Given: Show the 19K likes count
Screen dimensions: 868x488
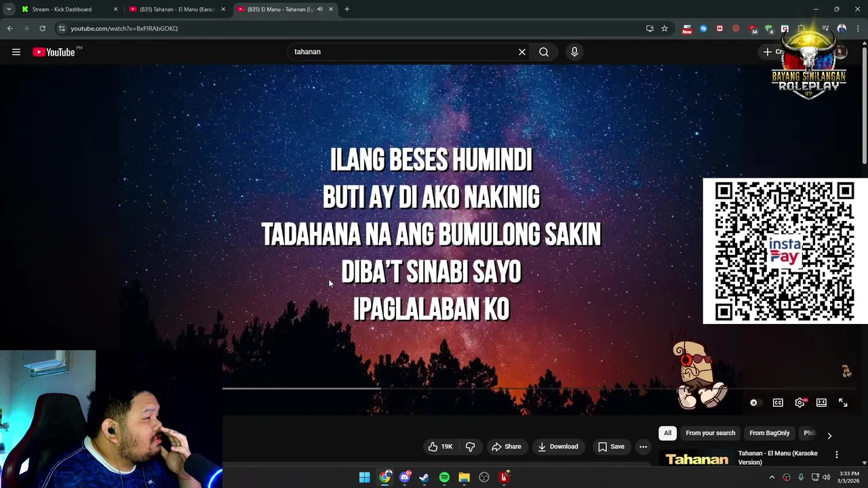Looking at the screenshot, I should click(447, 447).
